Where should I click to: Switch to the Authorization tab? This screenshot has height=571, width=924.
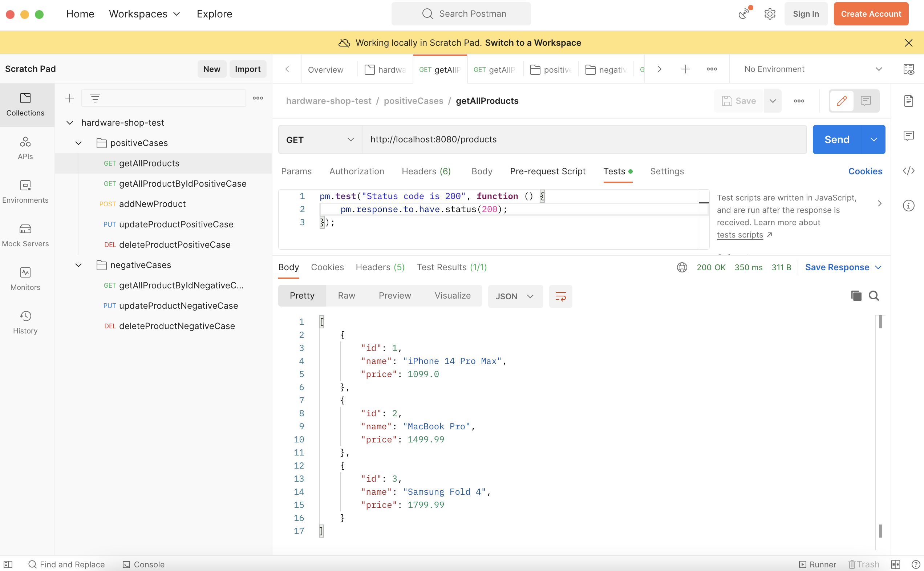click(356, 171)
